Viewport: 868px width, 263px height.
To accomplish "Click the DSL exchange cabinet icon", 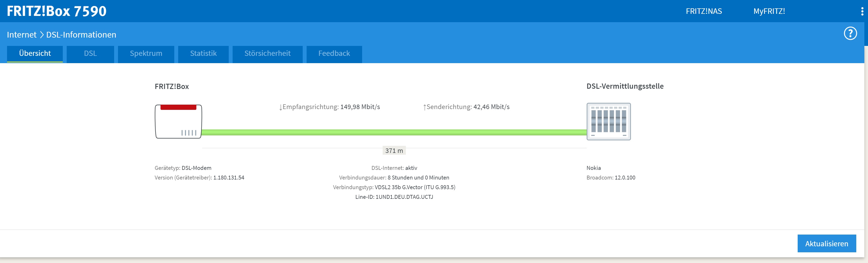I will tap(609, 122).
